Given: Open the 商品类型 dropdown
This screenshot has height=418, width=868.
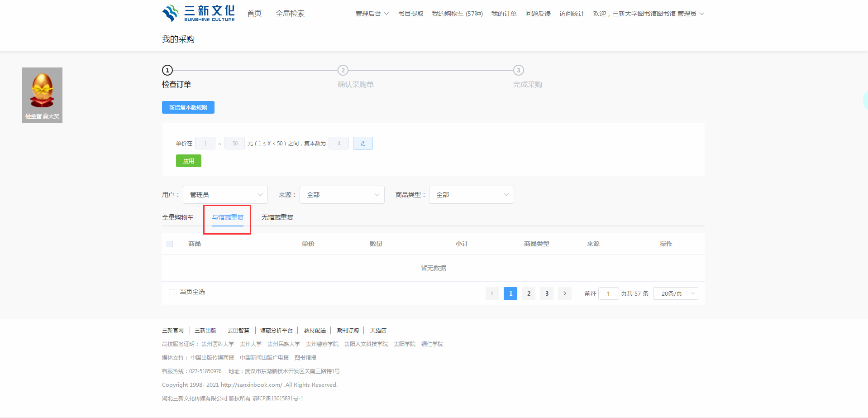Looking at the screenshot, I should click(x=471, y=195).
